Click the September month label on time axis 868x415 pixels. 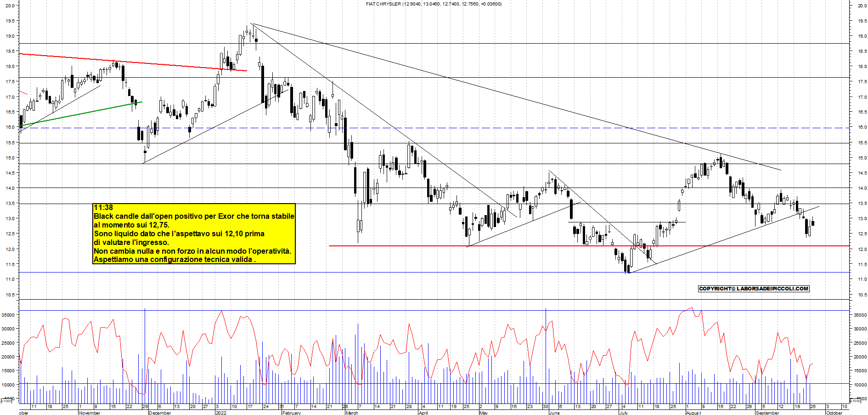[767, 413]
